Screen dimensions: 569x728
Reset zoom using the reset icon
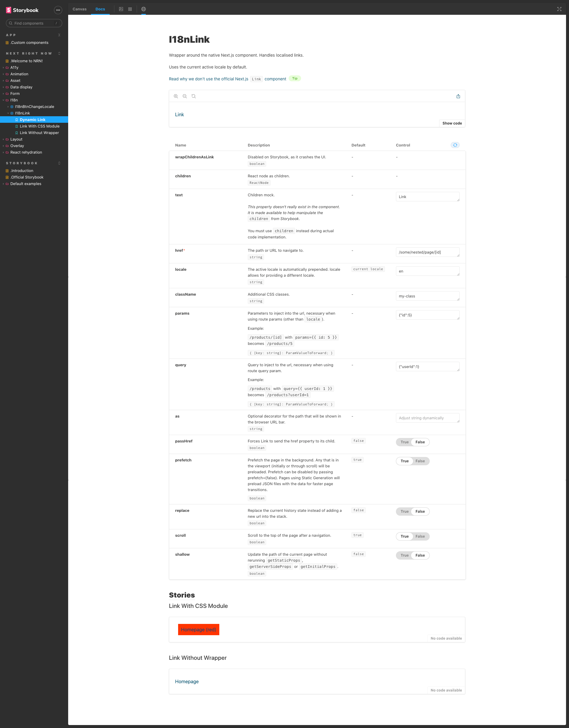(194, 96)
